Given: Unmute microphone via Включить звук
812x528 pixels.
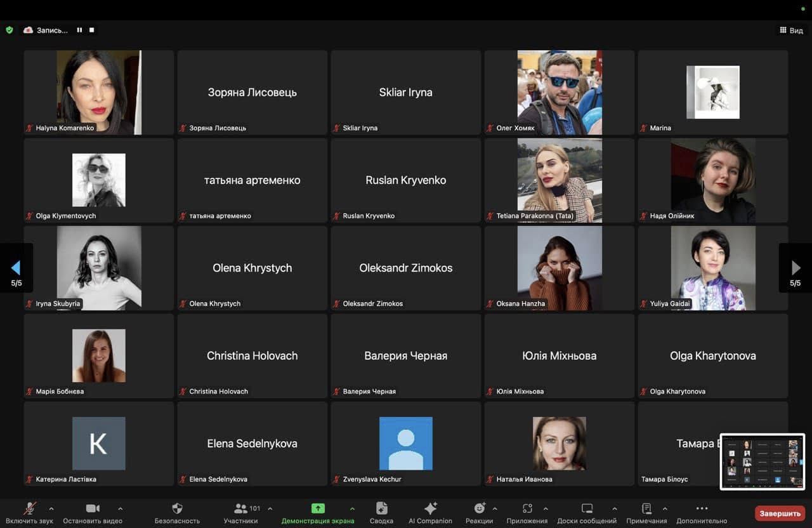Looking at the screenshot, I should click(30, 509).
